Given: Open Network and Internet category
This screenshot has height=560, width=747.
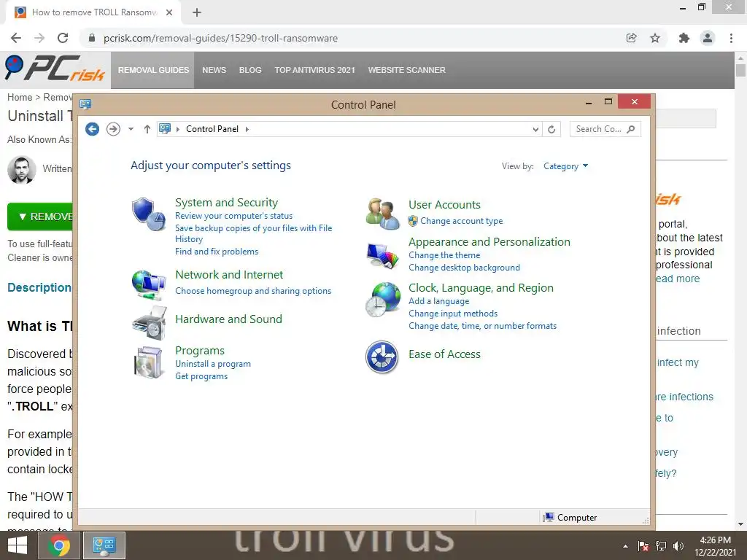Looking at the screenshot, I should click(x=229, y=275).
